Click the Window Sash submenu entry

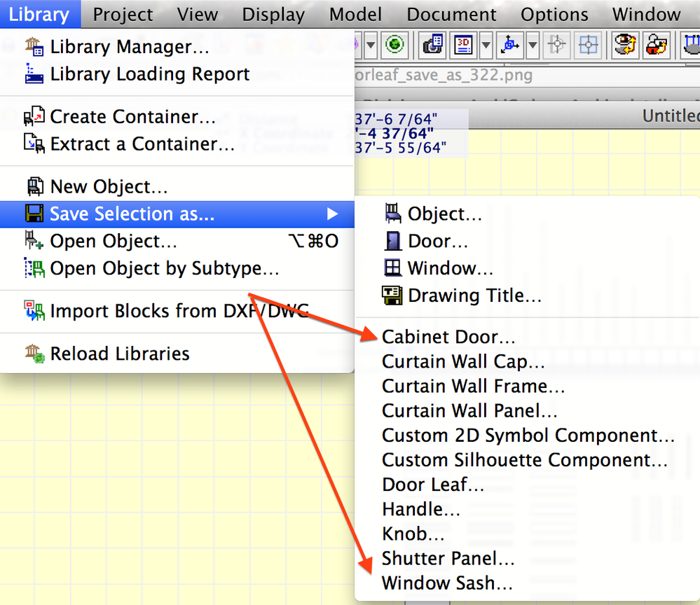pos(447,583)
